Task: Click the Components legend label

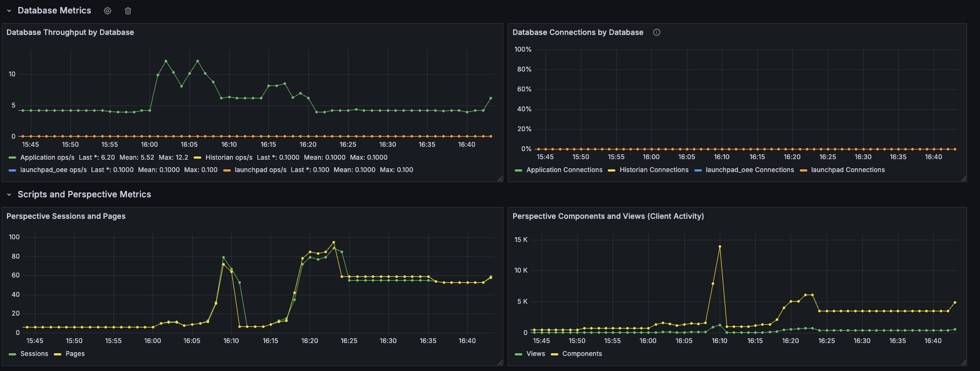Action: click(582, 354)
